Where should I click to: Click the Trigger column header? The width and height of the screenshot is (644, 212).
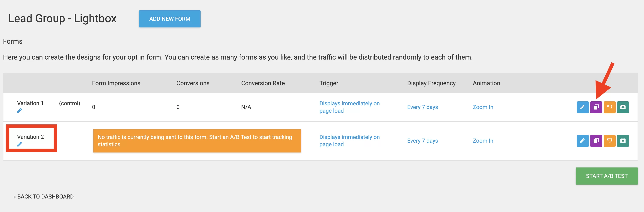coord(328,83)
